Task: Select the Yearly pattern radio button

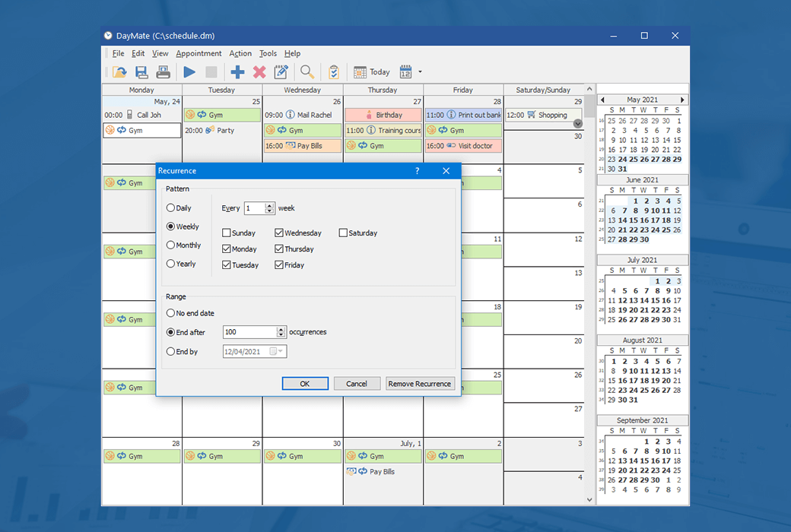Action: [x=170, y=264]
